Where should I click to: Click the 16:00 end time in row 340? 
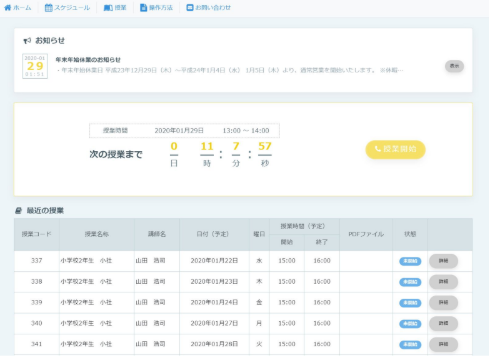(x=322, y=323)
